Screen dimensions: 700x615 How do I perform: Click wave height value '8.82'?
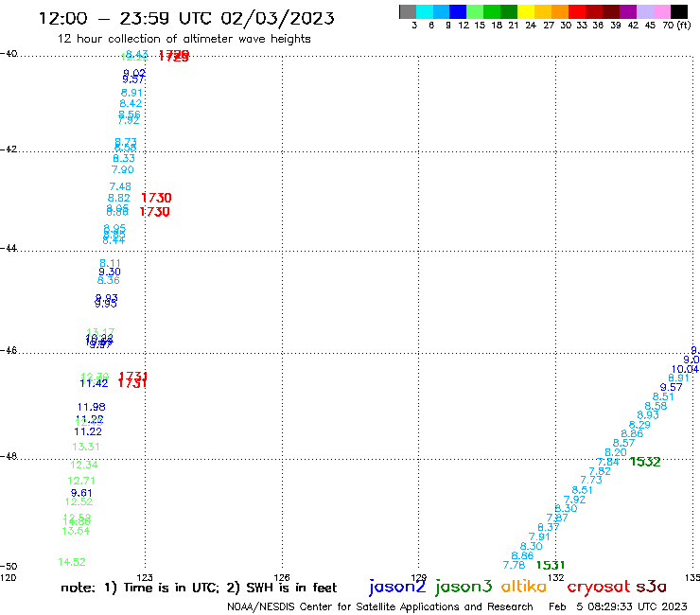click(x=119, y=198)
